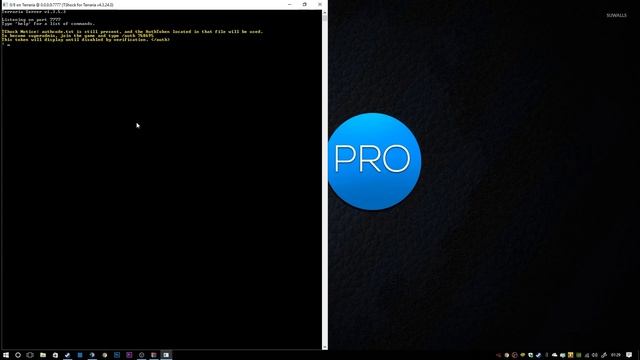Close the TShock console window
640x360 pixels.
(320, 4)
